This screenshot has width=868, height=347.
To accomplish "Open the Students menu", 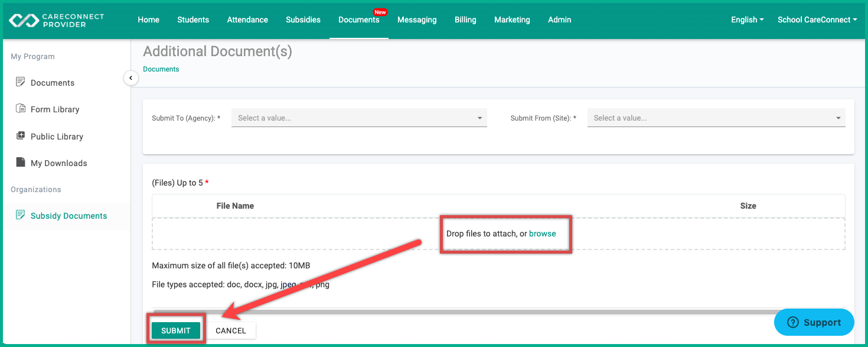I will 193,20.
